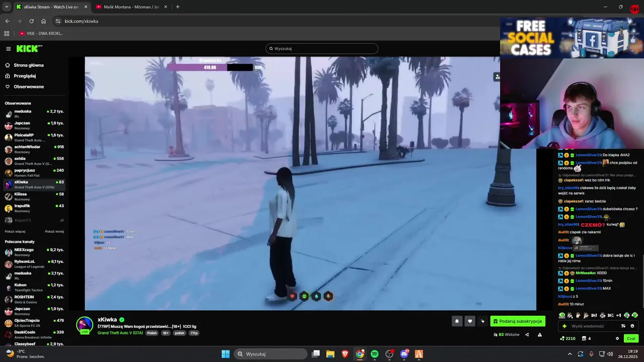Screen dimensions: 644x362
Task: Open followed channel meduska (IRL, 2,2 tys.)
Action: click(34, 114)
